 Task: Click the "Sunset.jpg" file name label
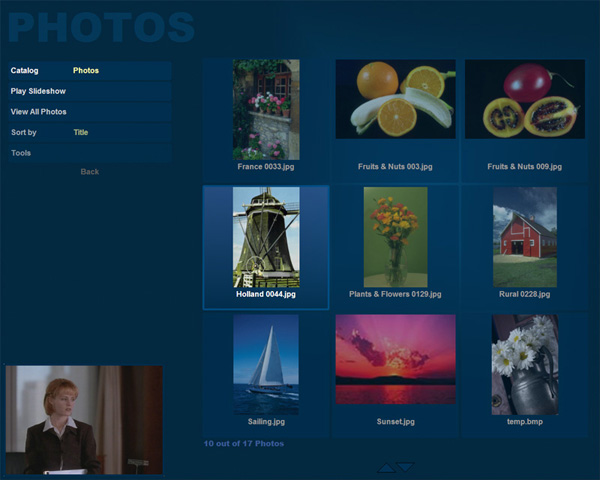(x=395, y=422)
